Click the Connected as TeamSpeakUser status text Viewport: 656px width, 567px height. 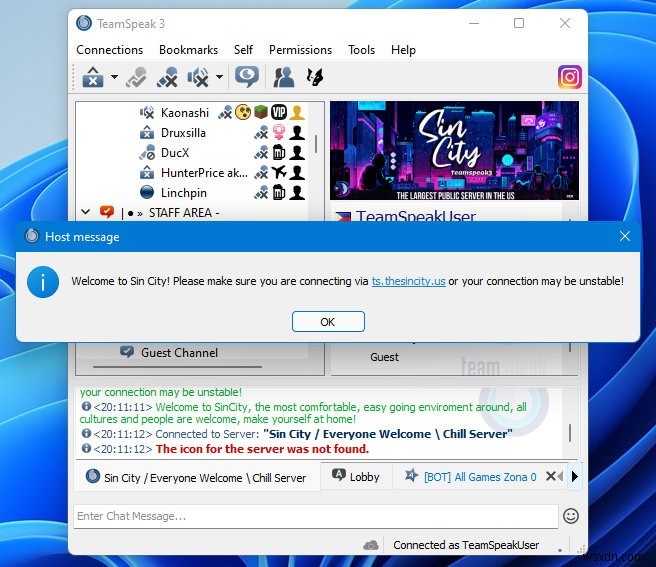click(466, 545)
